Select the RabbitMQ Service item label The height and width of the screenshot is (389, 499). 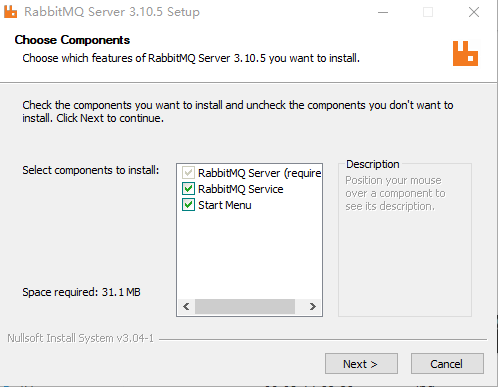coord(241,189)
